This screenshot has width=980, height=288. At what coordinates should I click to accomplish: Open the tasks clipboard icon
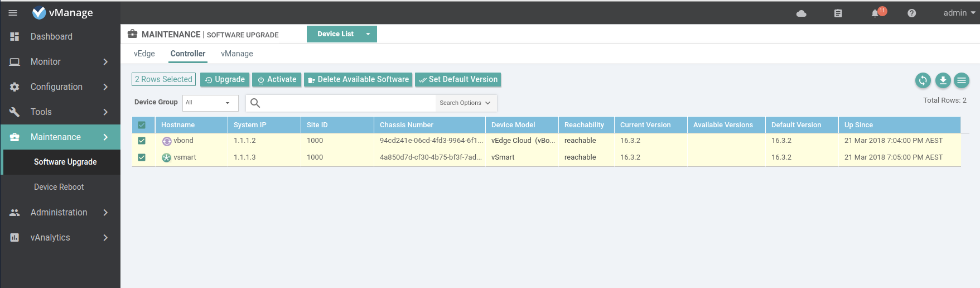pyautogui.click(x=838, y=13)
